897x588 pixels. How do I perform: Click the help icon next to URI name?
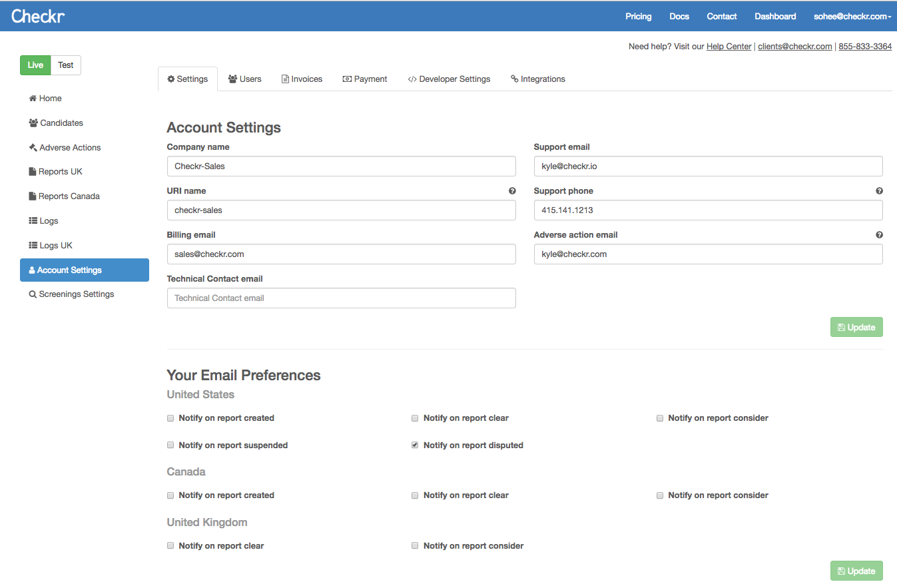click(512, 191)
